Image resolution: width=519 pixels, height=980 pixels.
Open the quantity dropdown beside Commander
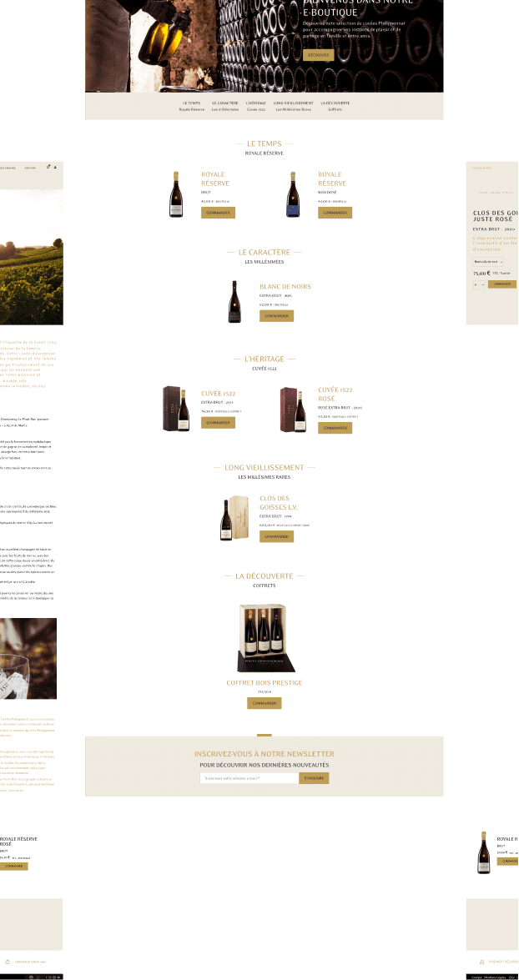point(480,284)
